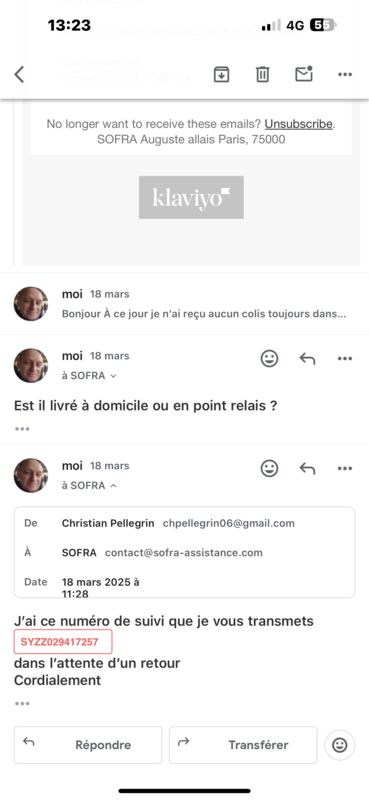Image resolution: width=369 pixels, height=800 pixels.
Task: Reply to the 'Est il livré' message
Action: (x=307, y=359)
